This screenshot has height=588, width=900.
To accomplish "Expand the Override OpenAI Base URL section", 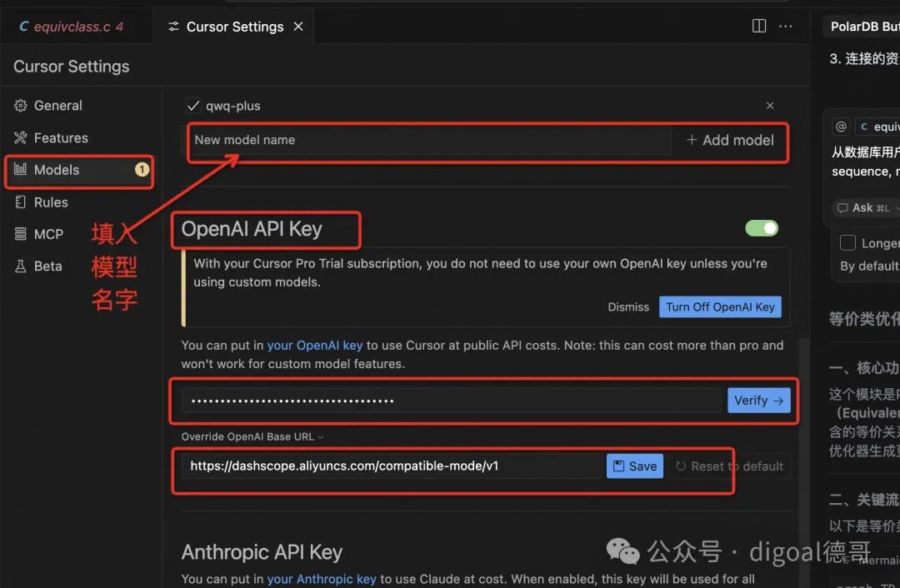I will pyautogui.click(x=252, y=436).
